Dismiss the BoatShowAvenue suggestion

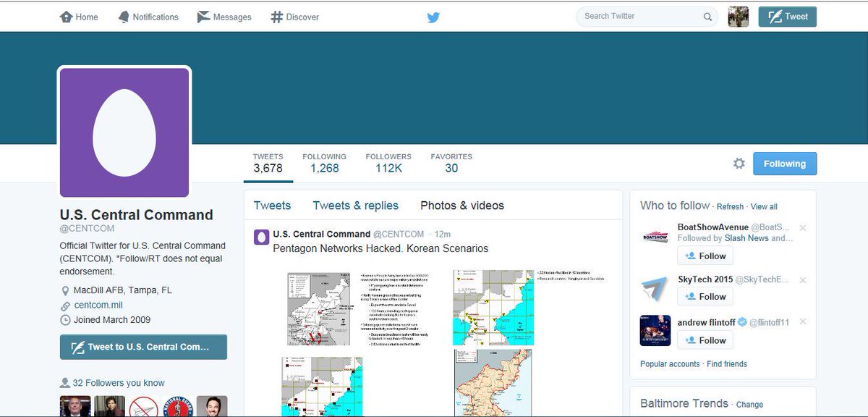pyautogui.click(x=803, y=228)
